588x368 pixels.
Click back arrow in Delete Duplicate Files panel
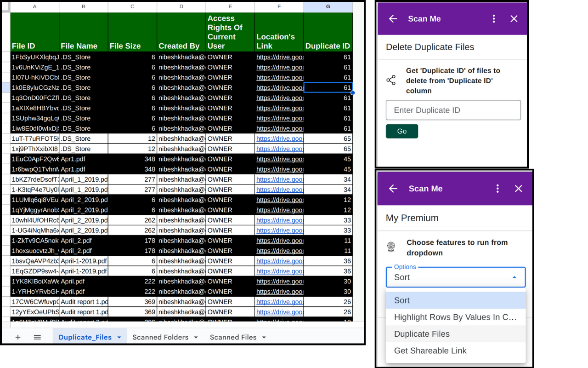point(393,19)
